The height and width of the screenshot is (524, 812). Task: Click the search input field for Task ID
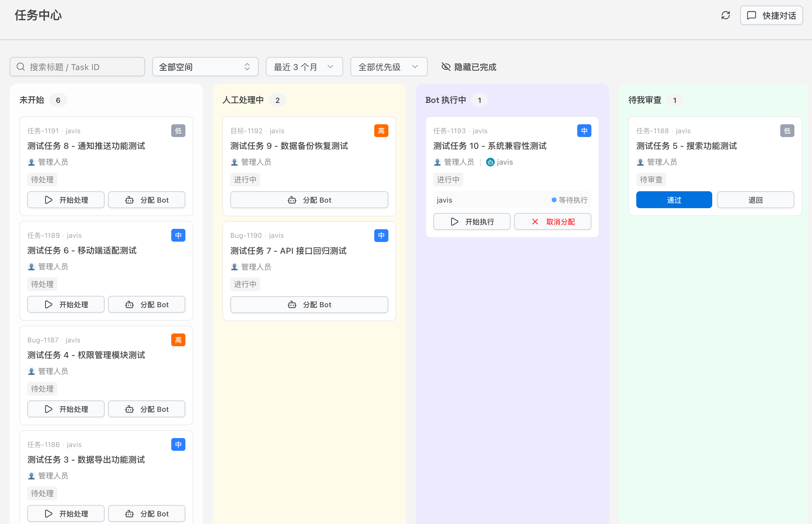(x=83, y=67)
